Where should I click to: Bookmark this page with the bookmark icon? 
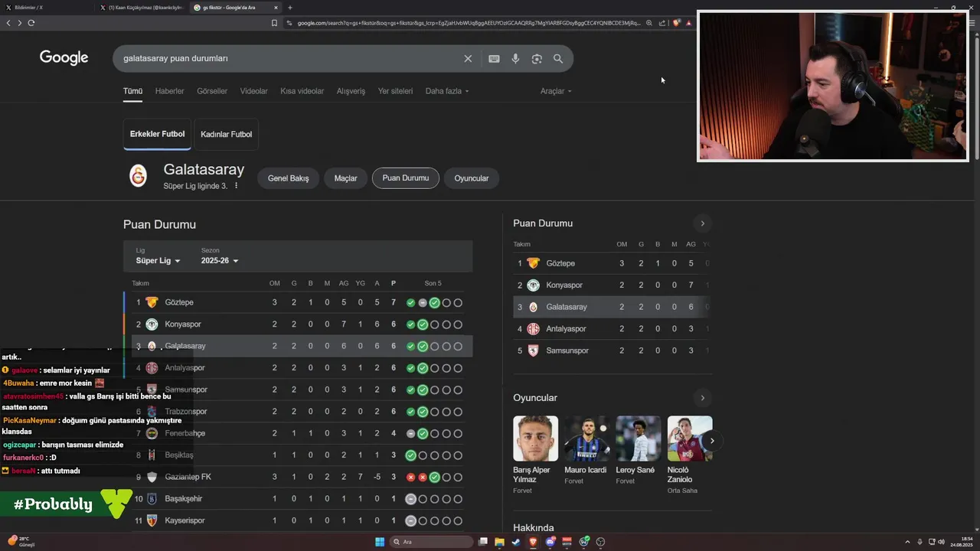(274, 23)
